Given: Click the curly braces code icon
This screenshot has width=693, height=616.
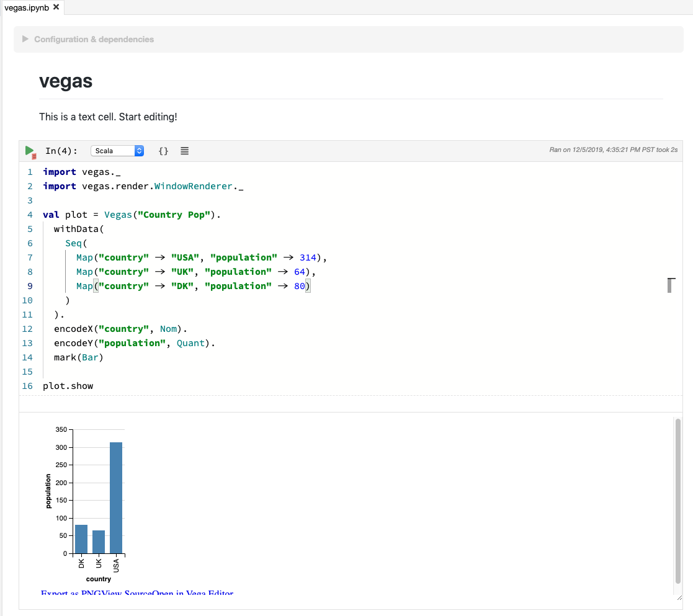Looking at the screenshot, I should coord(163,150).
